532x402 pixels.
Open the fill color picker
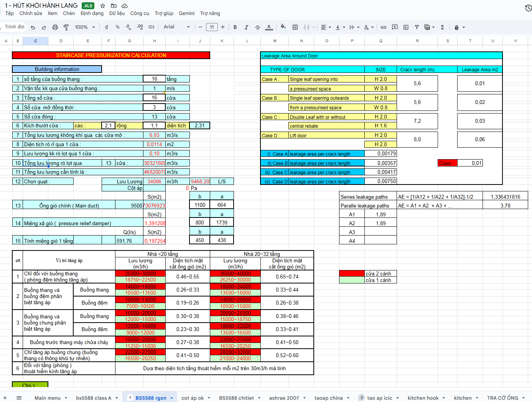pyautogui.click(x=283, y=27)
